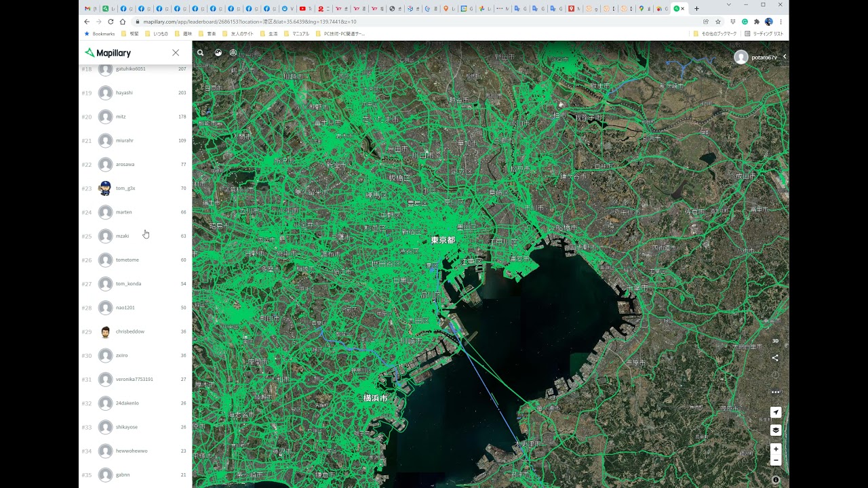
Task: Open the potaro67v profile avatar
Action: point(741,58)
